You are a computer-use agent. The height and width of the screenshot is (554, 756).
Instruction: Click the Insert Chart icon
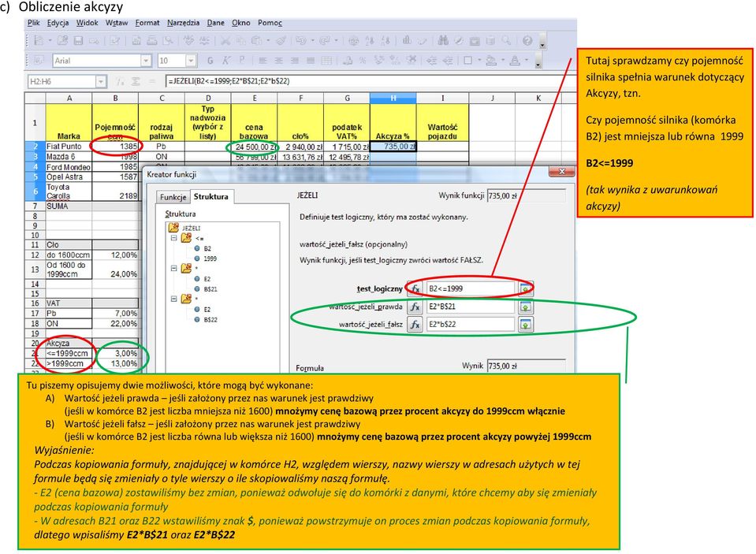(407, 40)
